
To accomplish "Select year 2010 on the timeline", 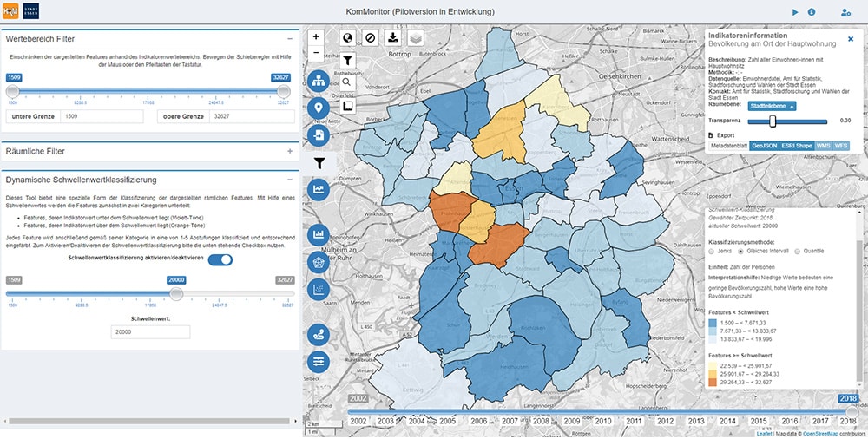I will pos(603,422).
